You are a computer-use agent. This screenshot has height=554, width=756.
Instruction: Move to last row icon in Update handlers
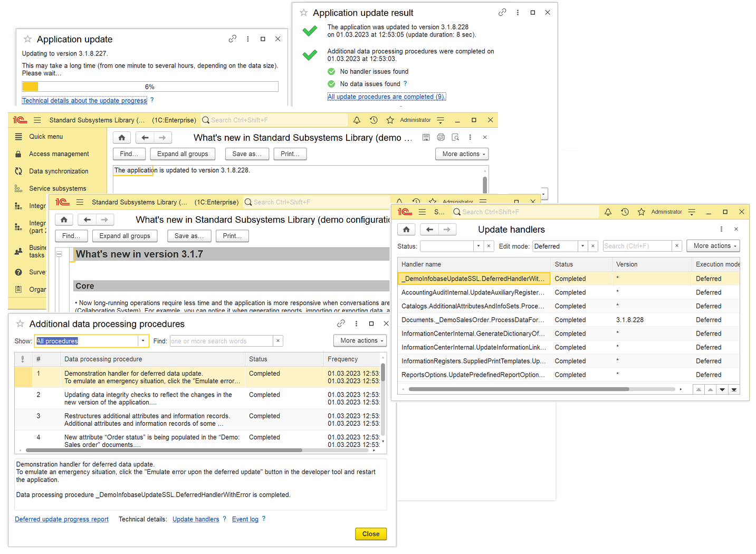click(734, 389)
